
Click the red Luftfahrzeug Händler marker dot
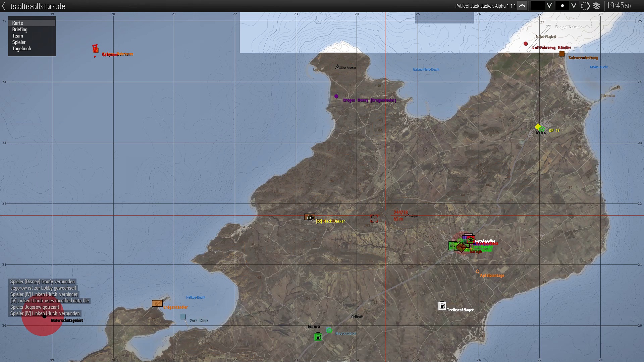point(526,44)
